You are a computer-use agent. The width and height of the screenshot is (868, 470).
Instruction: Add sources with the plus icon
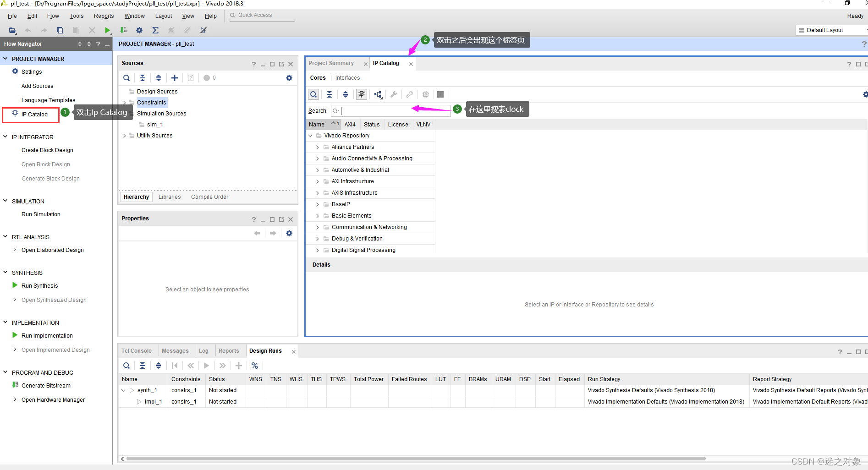point(175,78)
